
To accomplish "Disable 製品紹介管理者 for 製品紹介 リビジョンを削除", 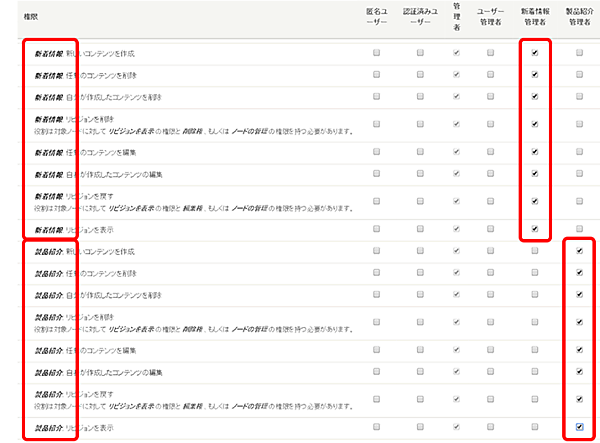I will pyautogui.click(x=579, y=323).
